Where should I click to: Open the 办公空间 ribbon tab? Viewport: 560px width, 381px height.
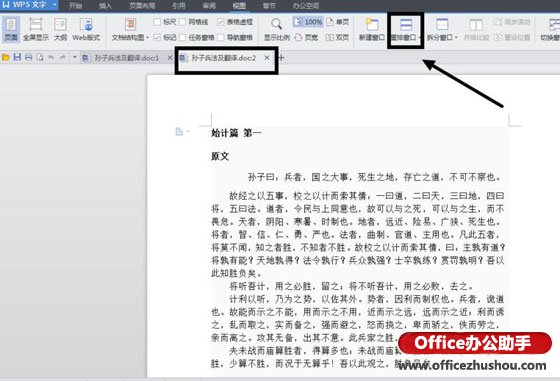point(306,5)
